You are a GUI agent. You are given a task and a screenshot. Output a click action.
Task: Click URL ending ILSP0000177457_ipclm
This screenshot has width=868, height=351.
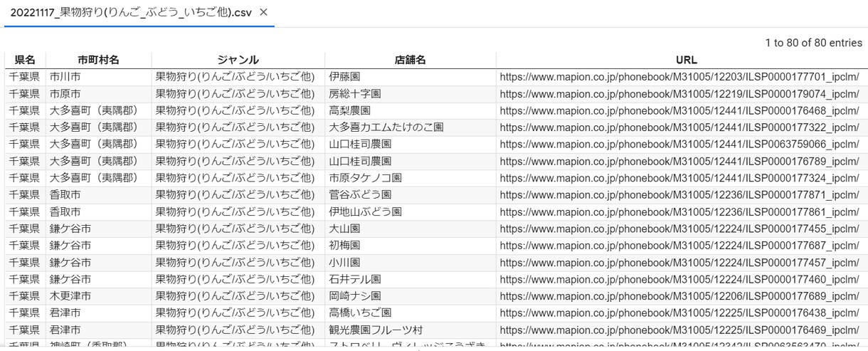coord(679,263)
